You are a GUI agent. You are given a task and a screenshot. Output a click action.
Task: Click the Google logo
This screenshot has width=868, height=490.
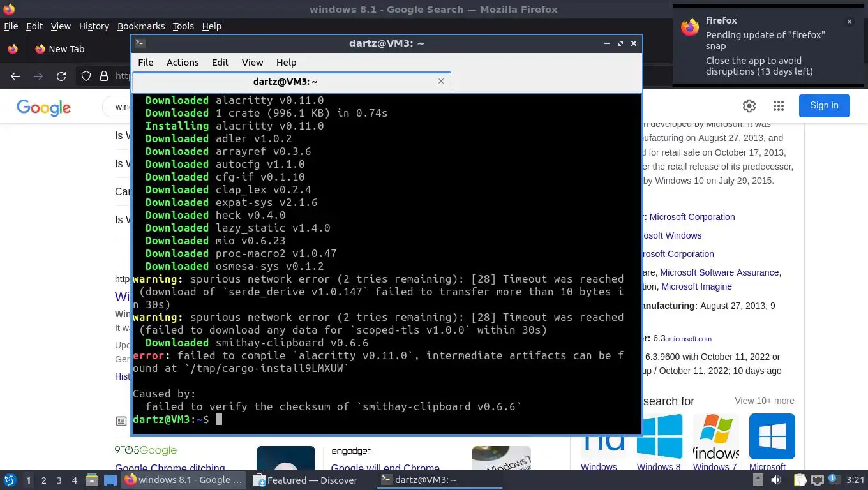(x=43, y=107)
